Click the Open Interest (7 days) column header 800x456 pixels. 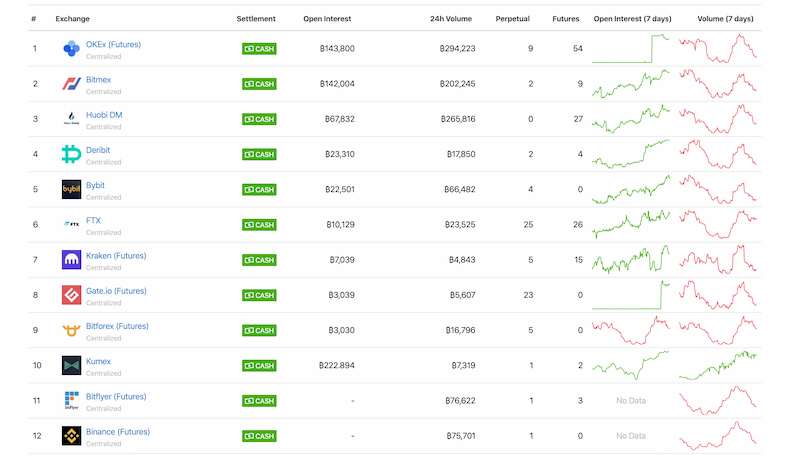pyautogui.click(x=633, y=19)
